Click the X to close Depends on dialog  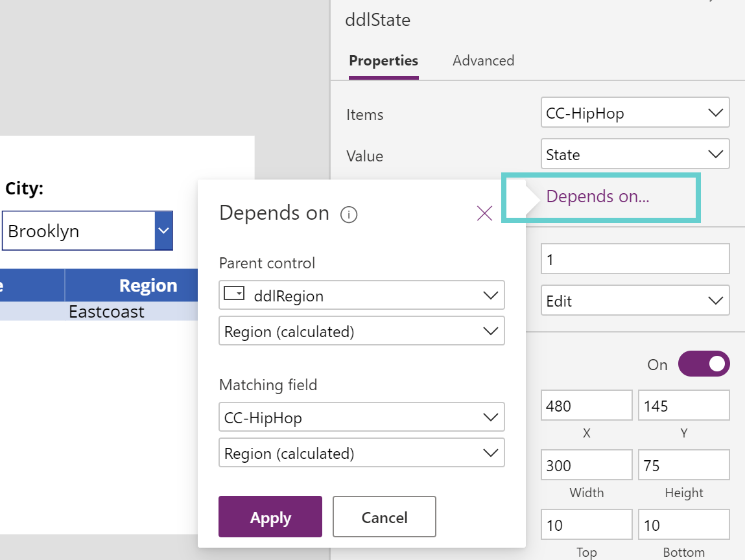(x=484, y=213)
